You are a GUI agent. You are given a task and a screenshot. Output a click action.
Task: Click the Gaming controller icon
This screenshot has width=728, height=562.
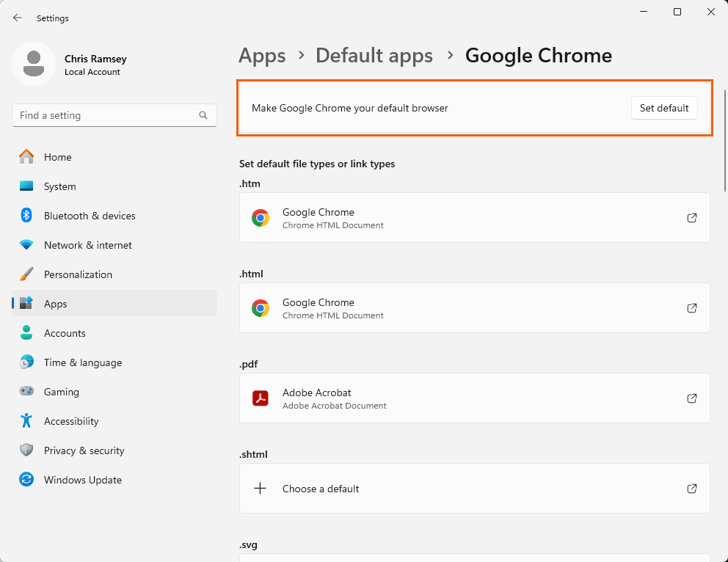click(26, 391)
